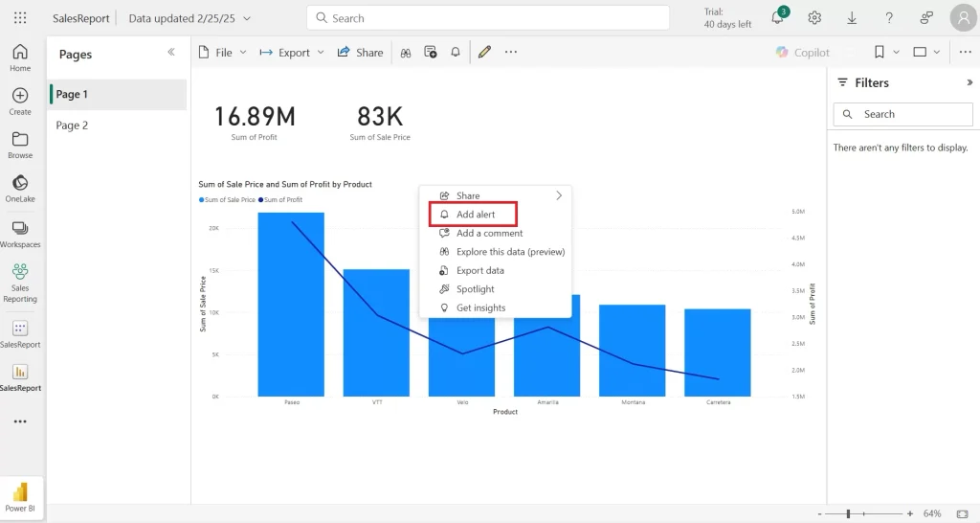
Task: Open more options ellipsis next to Edit
Action: [x=511, y=53]
